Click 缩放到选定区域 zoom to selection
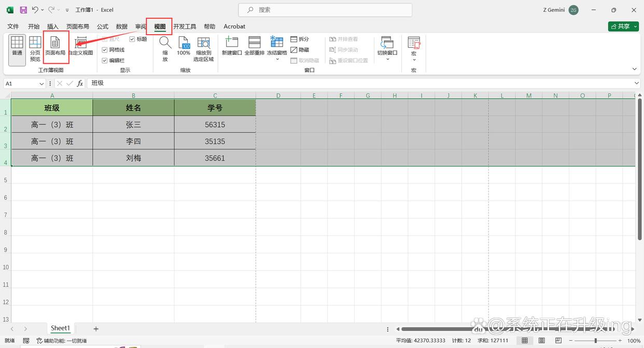The image size is (644, 348). pos(203,50)
